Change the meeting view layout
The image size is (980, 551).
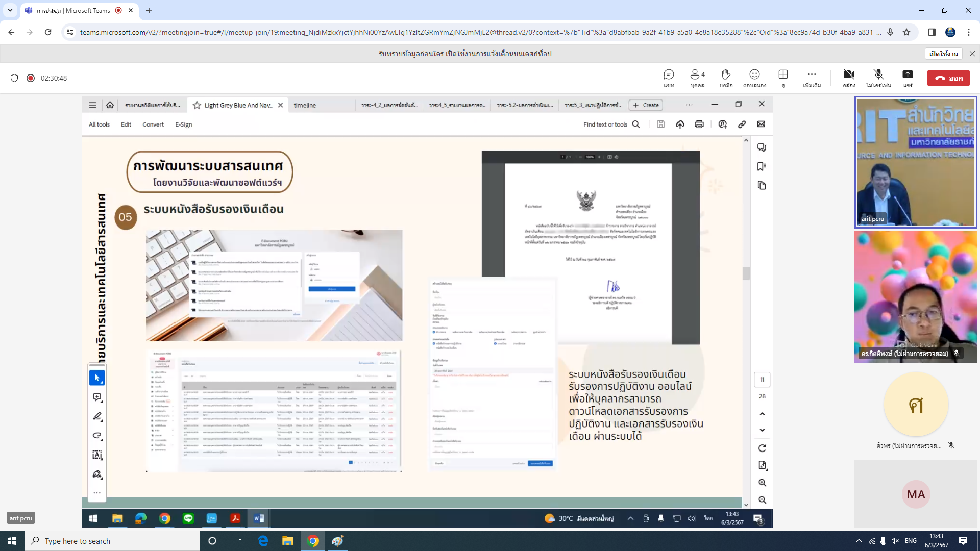point(783,78)
